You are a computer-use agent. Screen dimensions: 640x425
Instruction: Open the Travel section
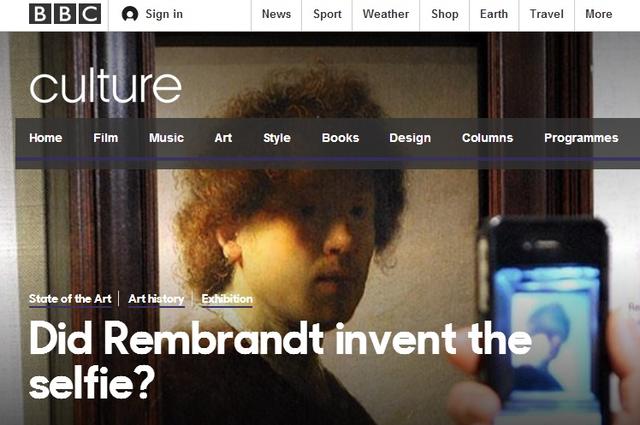pos(547,14)
